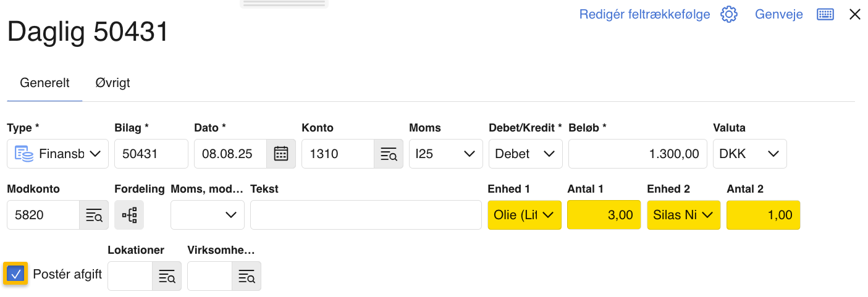Image resolution: width=868 pixels, height=297 pixels.
Task: Click the keyboard shortcuts icon
Action: [825, 14]
